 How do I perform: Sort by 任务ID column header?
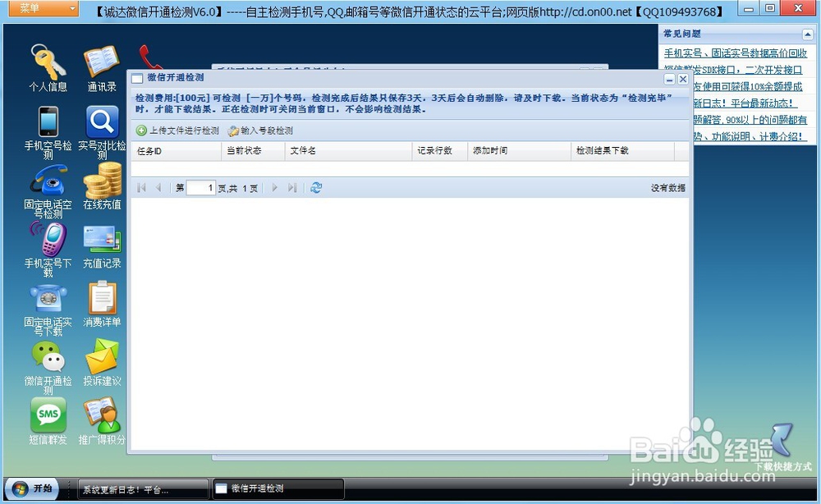pos(176,151)
